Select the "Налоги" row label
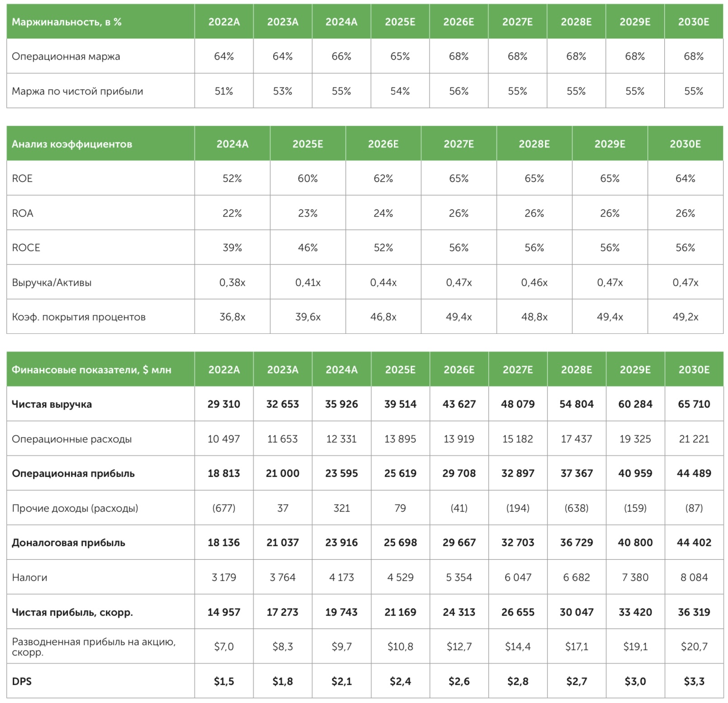Image resolution: width=728 pixels, height=703 pixels. [29, 578]
